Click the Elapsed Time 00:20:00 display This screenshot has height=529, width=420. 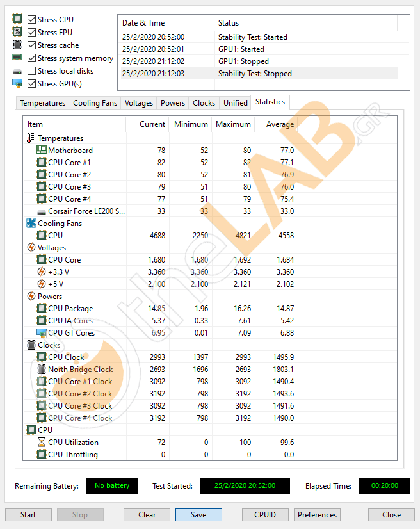tap(385, 486)
